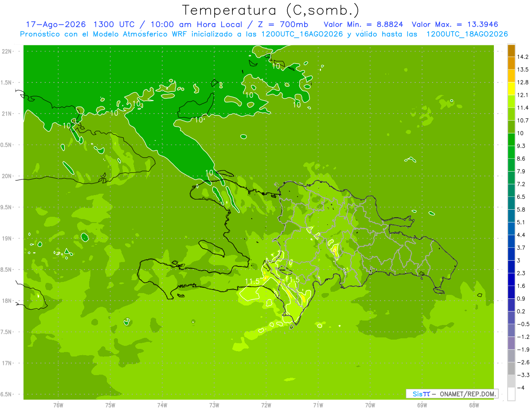The image size is (532, 411).
Task: Click the '20N' latitude label
Action: [8, 176]
